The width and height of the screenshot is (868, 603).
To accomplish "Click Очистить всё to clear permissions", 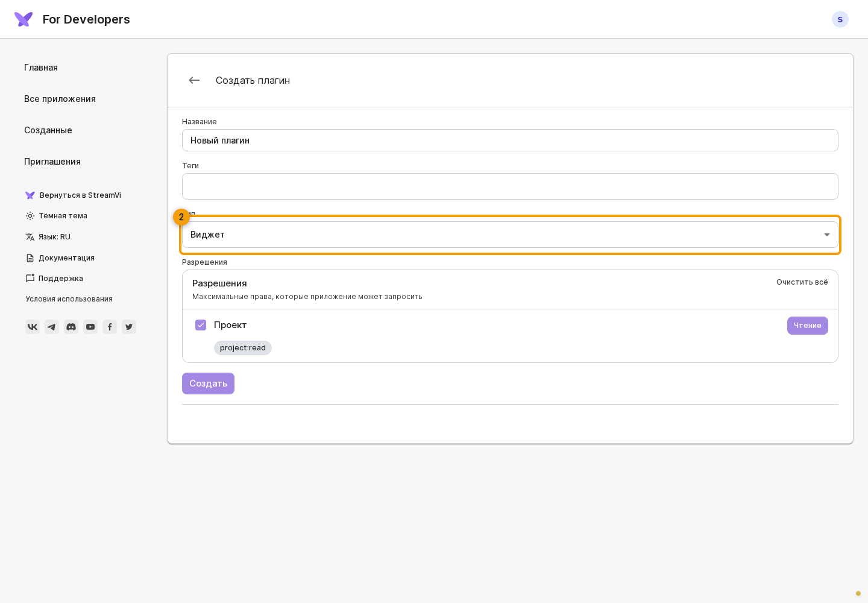I will point(802,282).
